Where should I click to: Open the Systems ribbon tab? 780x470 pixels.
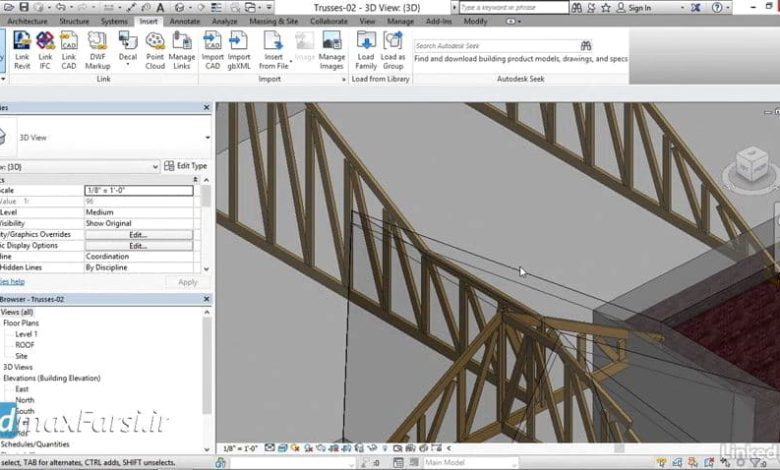pyautogui.click(x=114, y=21)
